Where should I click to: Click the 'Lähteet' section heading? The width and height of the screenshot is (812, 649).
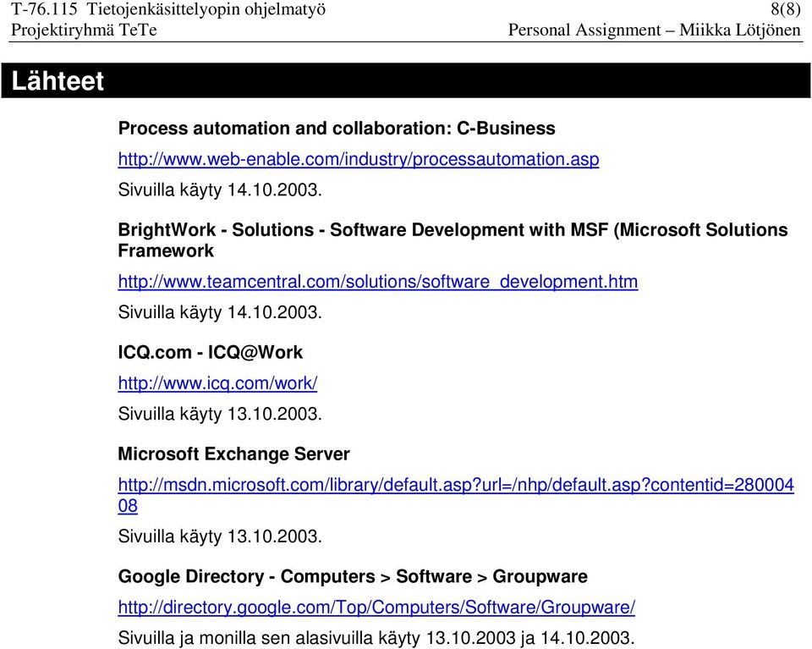pos(58,81)
